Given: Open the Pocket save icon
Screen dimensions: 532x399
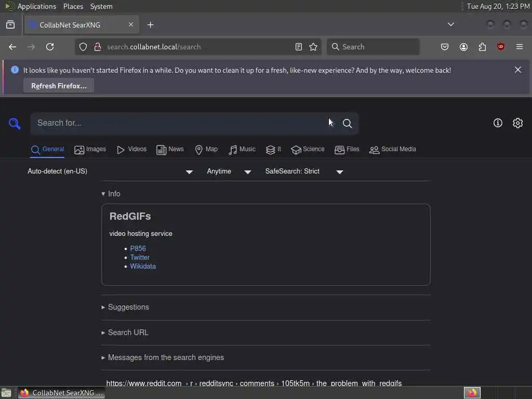Looking at the screenshot, I should pos(445,47).
